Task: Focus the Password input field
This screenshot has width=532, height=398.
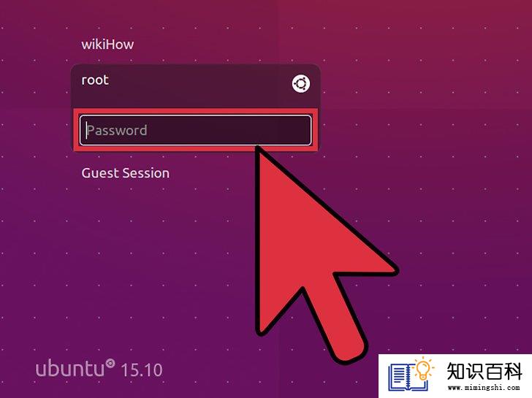Action: pos(195,130)
